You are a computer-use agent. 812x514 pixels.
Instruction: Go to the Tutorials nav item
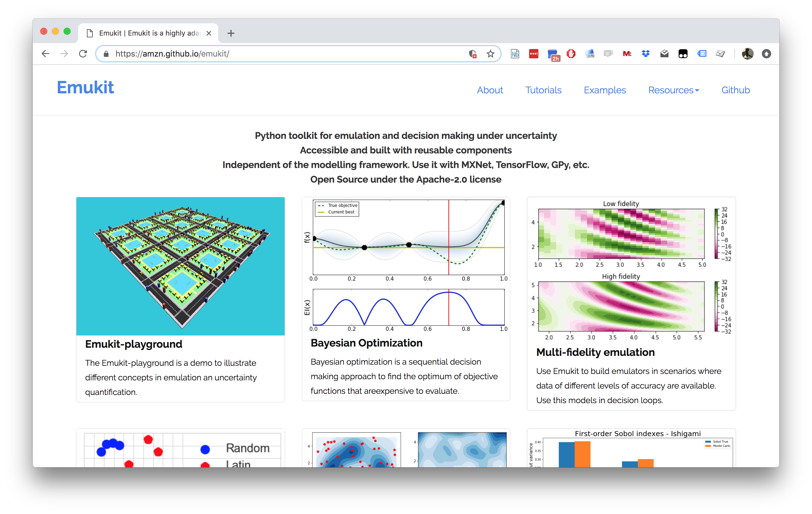[x=543, y=90]
